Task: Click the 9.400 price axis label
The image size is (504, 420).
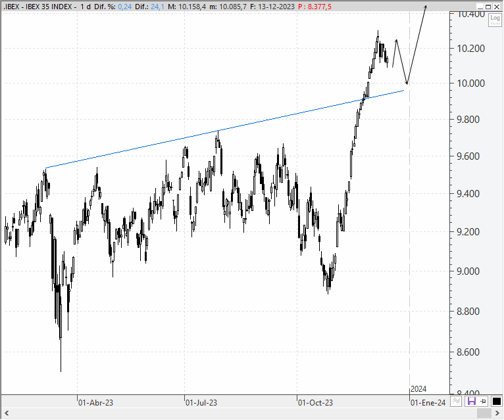Action: (468, 194)
